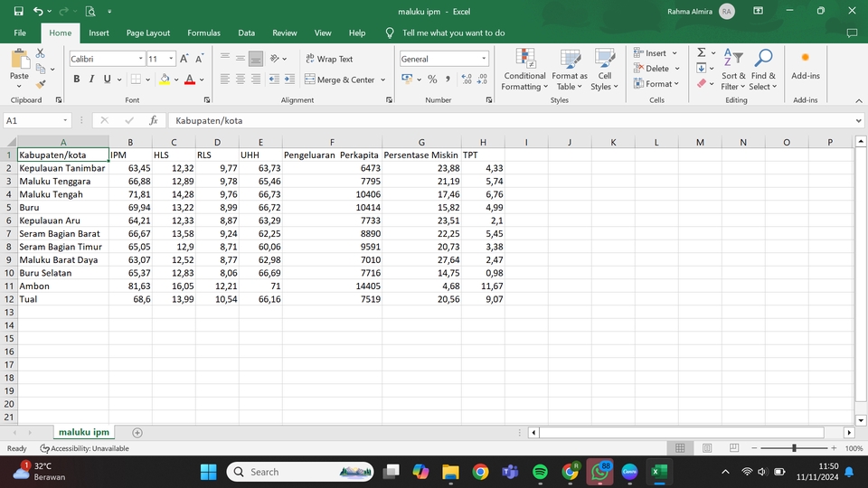
Task: Toggle Top Align vertical alignment
Action: coord(225,58)
